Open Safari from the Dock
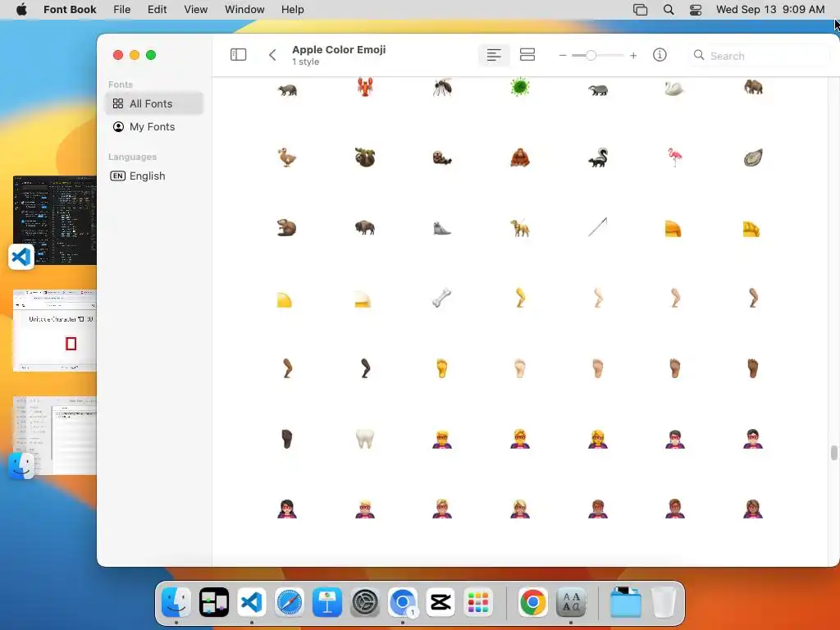This screenshot has width=840, height=630. (x=290, y=602)
